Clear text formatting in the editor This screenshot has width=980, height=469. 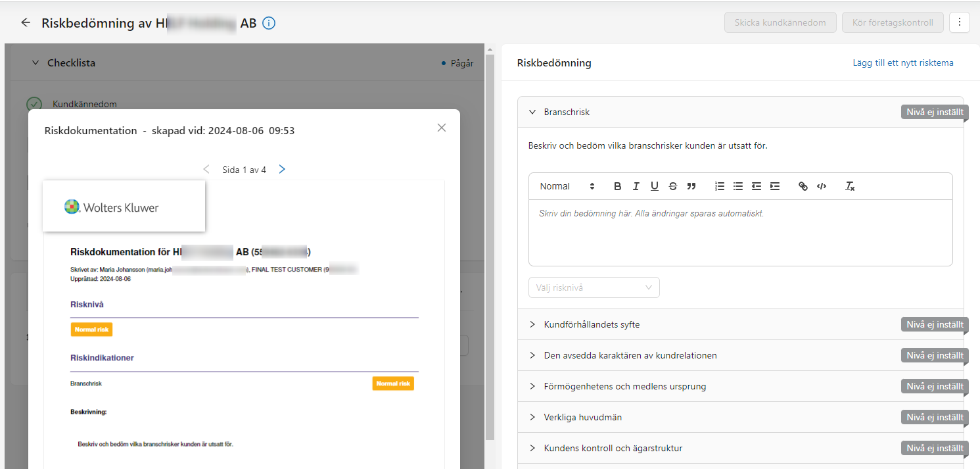tap(850, 186)
